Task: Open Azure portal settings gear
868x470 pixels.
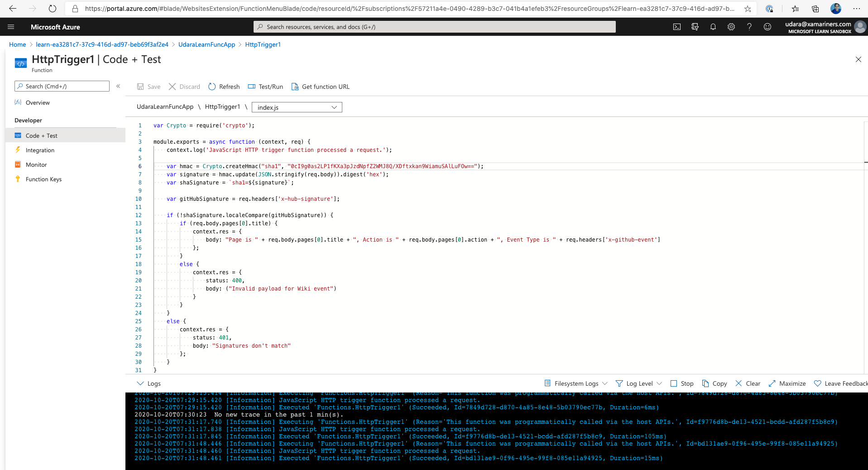Action: 731,27
